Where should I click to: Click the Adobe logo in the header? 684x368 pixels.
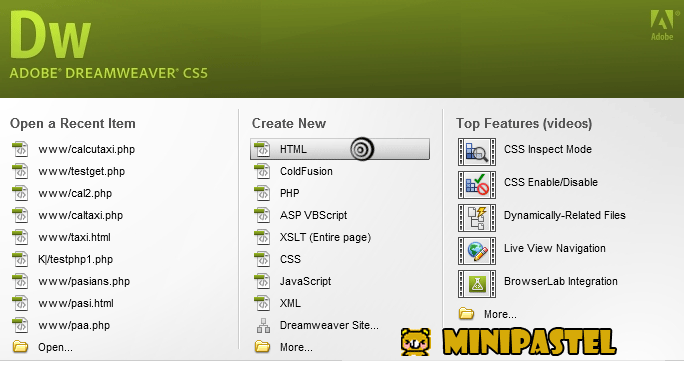[x=662, y=25]
